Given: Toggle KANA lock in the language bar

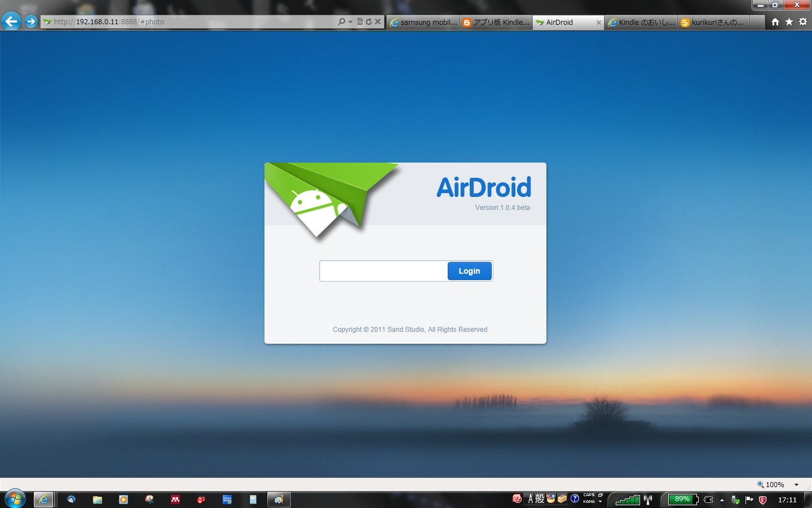Looking at the screenshot, I should click(589, 502).
